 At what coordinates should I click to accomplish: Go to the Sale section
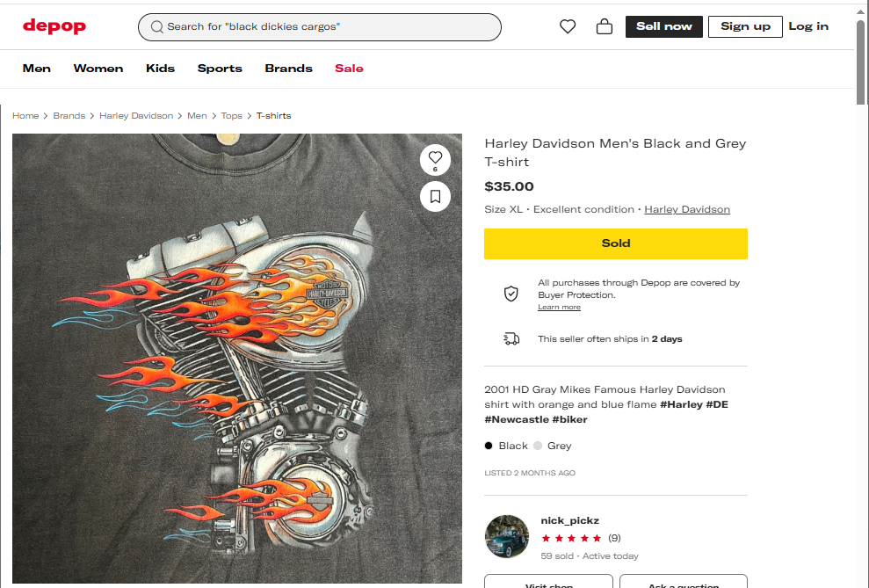click(x=349, y=69)
